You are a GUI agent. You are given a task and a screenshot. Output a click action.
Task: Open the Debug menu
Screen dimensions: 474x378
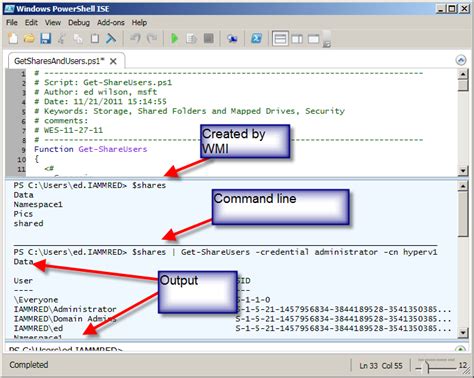point(79,23)
